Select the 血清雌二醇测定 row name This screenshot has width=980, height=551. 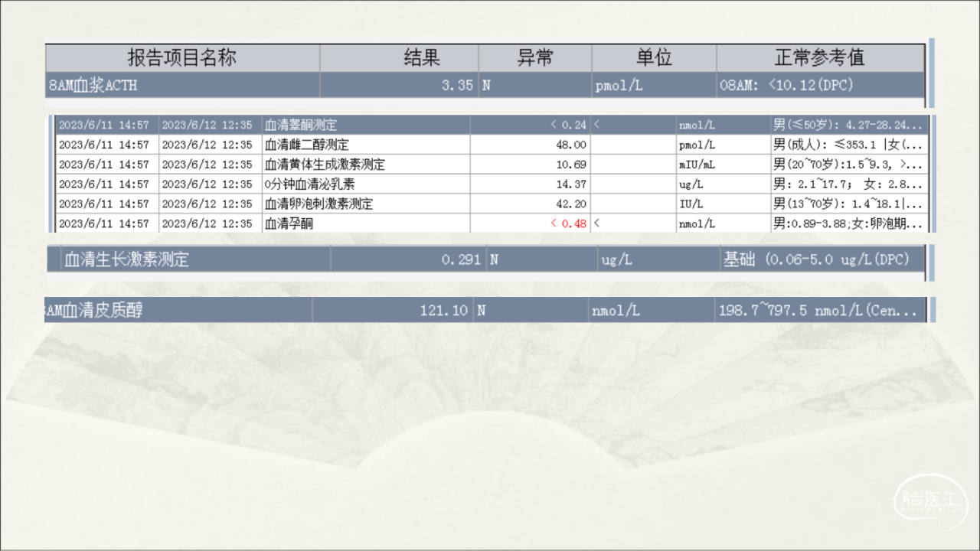(x=306, y=145)
